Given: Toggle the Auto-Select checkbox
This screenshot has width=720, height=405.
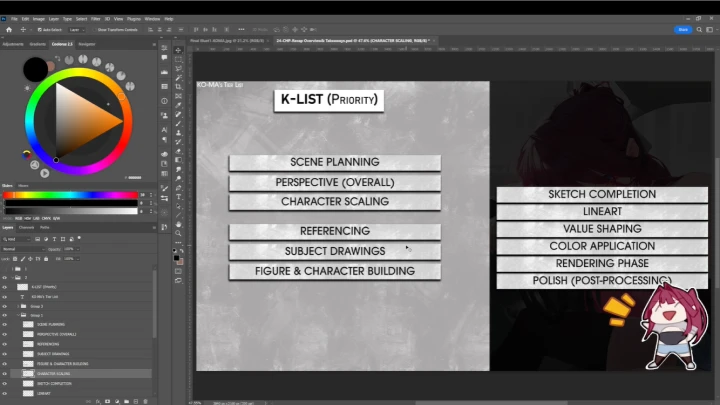Looking at the screenshot, I should [39, 30].
